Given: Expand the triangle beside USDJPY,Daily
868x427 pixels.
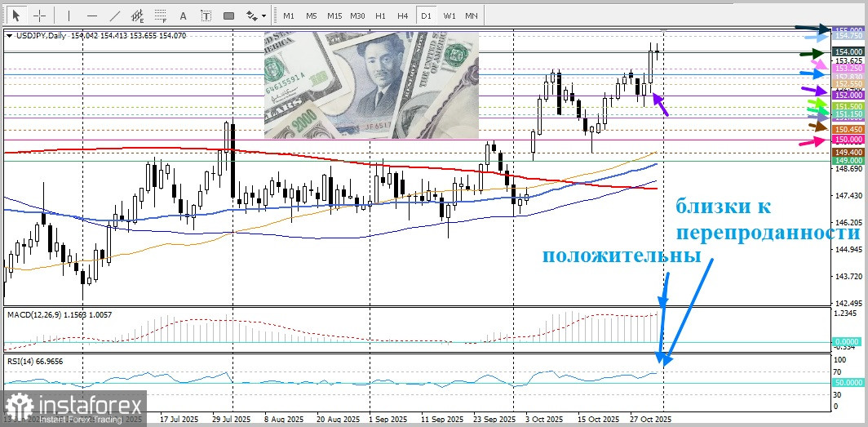Looking at the screenshot, I should [x=10, y=35].
